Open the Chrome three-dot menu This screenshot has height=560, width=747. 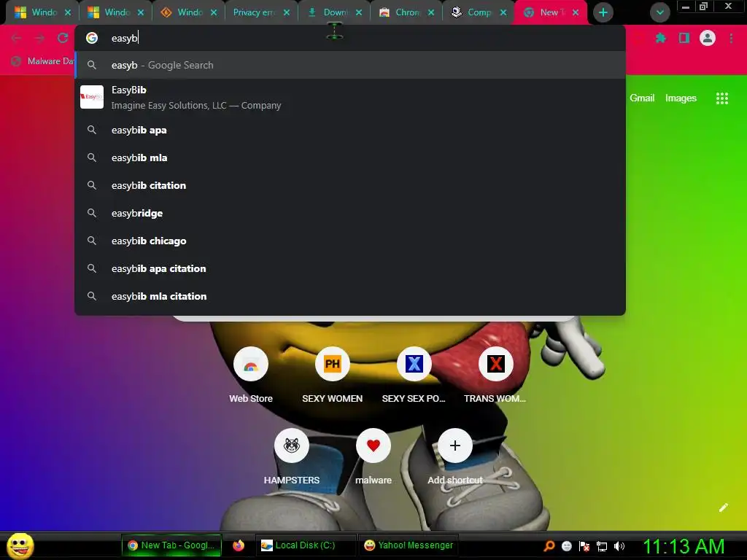[x=731, y=38]
